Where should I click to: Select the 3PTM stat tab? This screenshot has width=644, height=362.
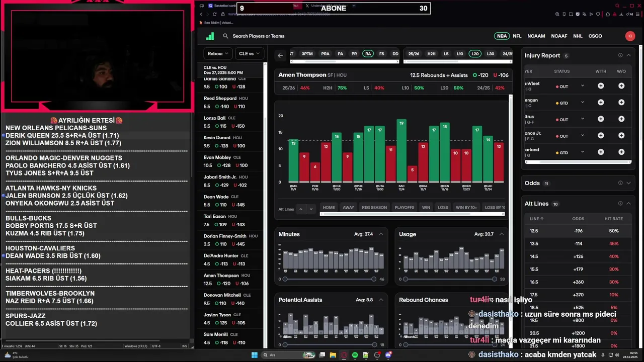(x=307, y=54)
